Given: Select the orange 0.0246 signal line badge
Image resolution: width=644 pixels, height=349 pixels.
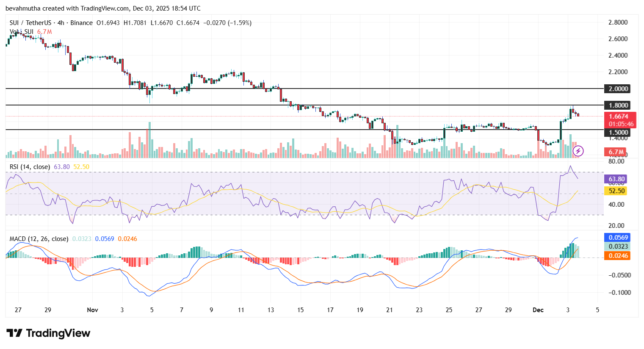Looking at the screenshot, I should [617, 255].
